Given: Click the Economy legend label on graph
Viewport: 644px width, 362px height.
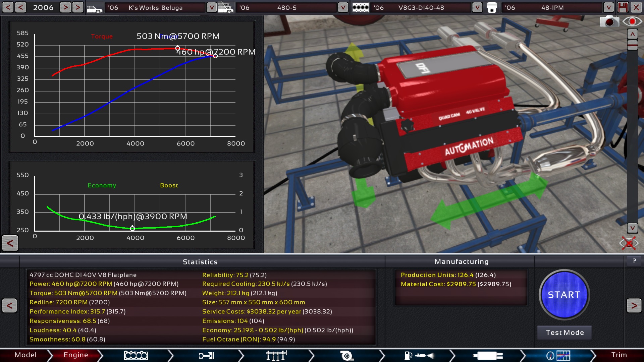Looking at the screenshot, I should click(102, 185).
